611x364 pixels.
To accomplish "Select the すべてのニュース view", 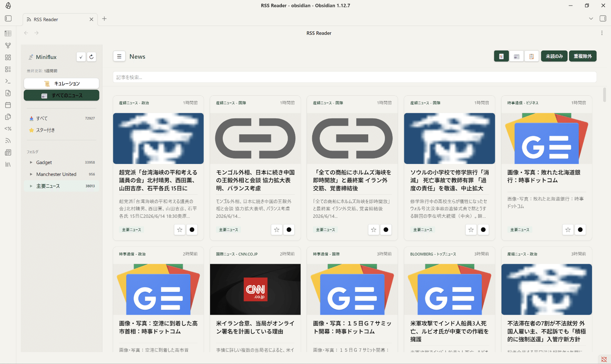I will [x=62, y=95].
